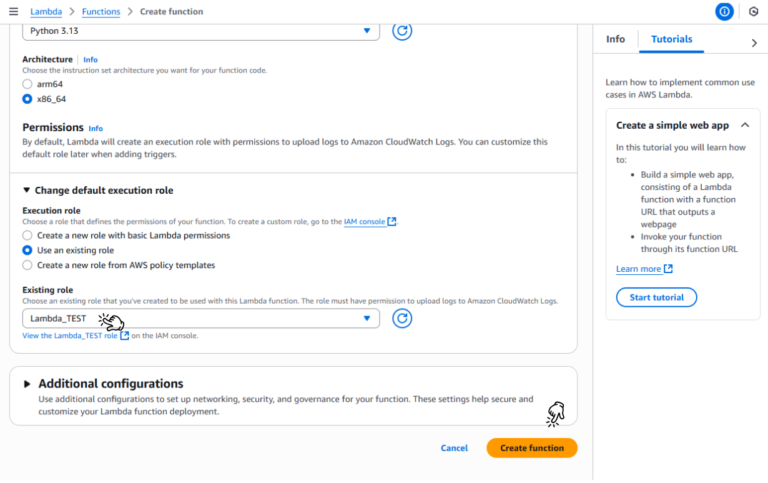Screen dimensions: 768x483
Task: Refresh the existing role list
Action: (x=402, y=318)
